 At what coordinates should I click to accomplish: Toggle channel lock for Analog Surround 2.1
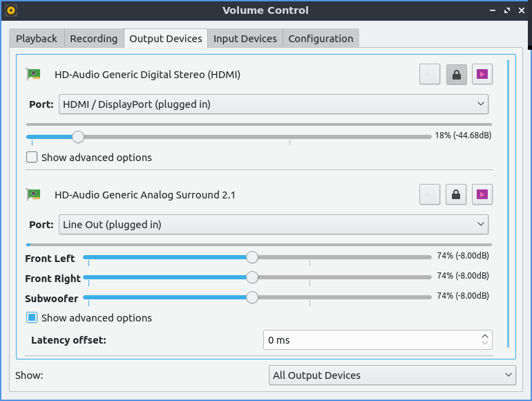click(x=456, y=195)
